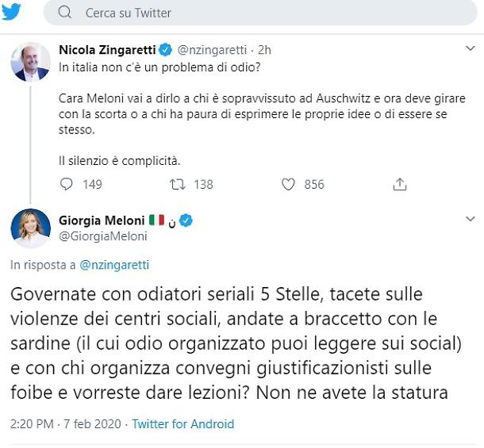Open the @nzingaretti handle next to the name
The height and width of the screenshot is (448, 484).
pos(207,49)
